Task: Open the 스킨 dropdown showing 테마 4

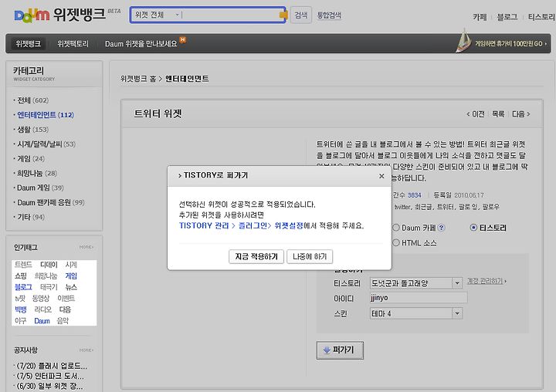Action: coord(416,313)
